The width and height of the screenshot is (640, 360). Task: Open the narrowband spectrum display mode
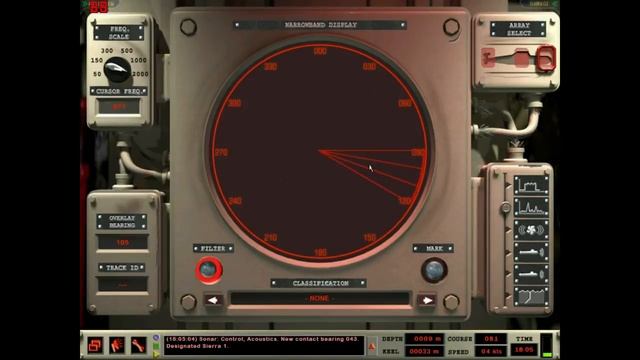[531, 207]
